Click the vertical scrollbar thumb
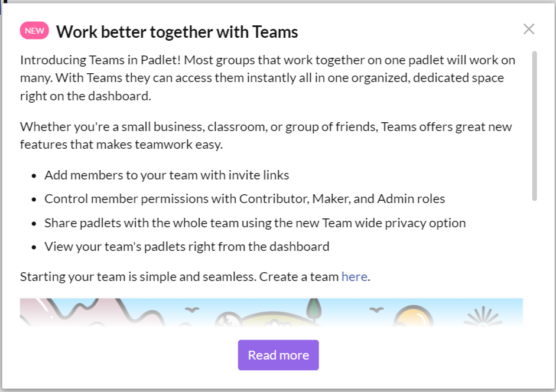Image resolution: width=556 pixels, height=392 pixels. (534, 126)
